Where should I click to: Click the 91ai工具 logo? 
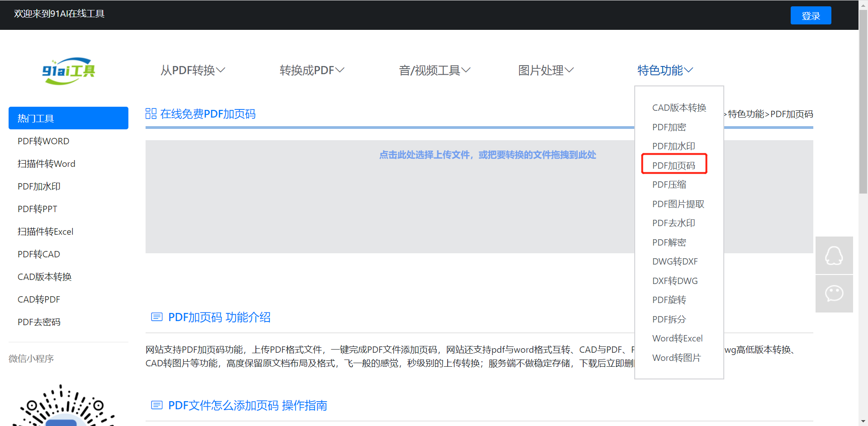click(x=68, y=71)
